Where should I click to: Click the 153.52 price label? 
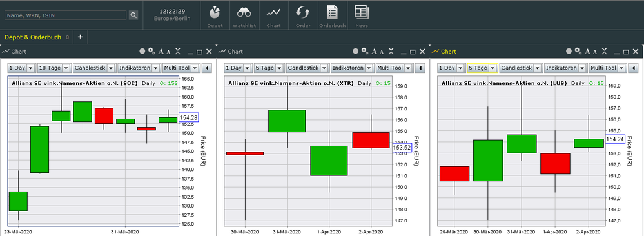(x=402, y=147)
